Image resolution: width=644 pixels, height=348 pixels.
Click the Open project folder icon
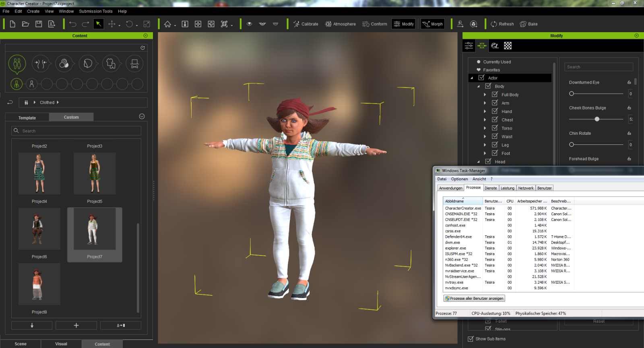click(25, 24)
